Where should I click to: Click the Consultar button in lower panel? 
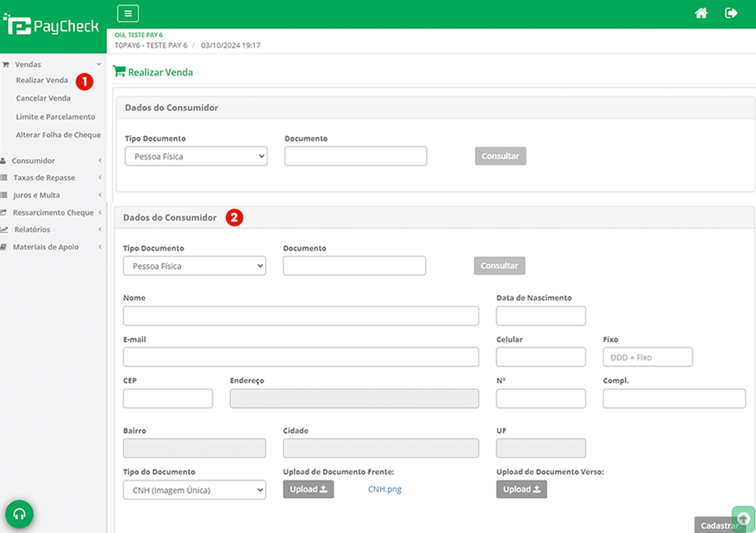click(x=499, y=266)
